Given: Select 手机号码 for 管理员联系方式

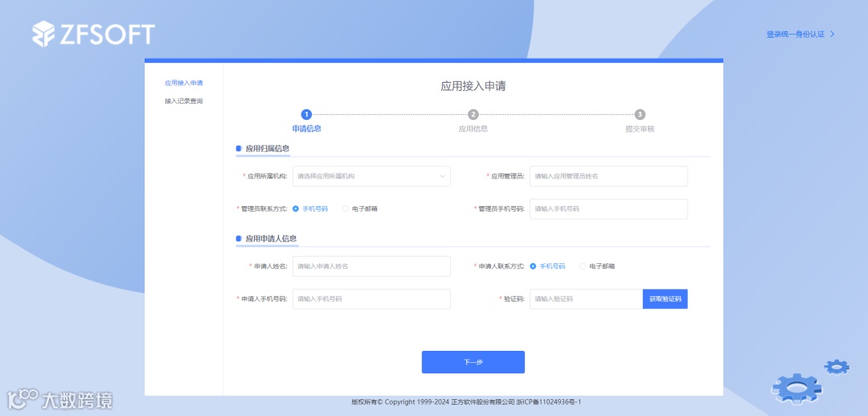Looking at the screenshot, I should 310,209.
